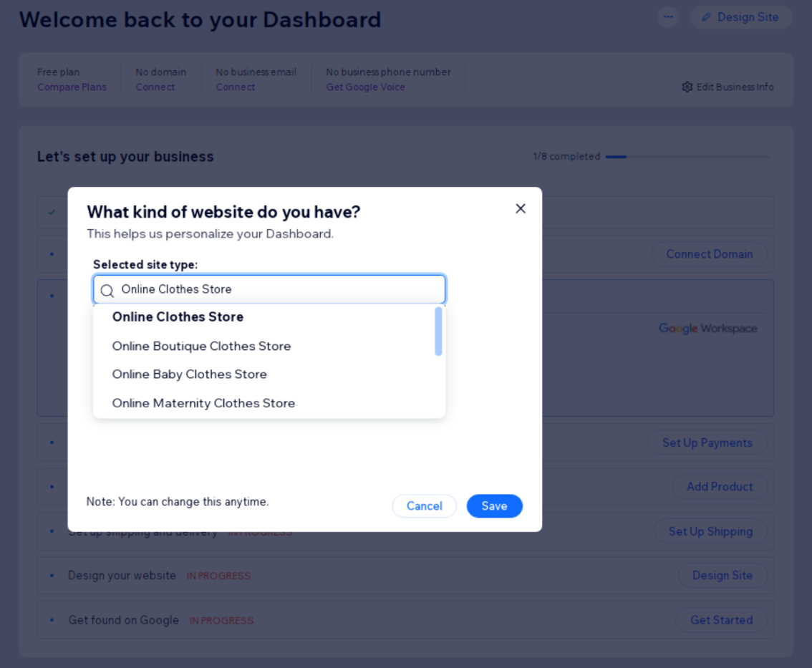Click the Set Up Payments button
The width and height of the screenshot is (812, 668).
point(707,442)
